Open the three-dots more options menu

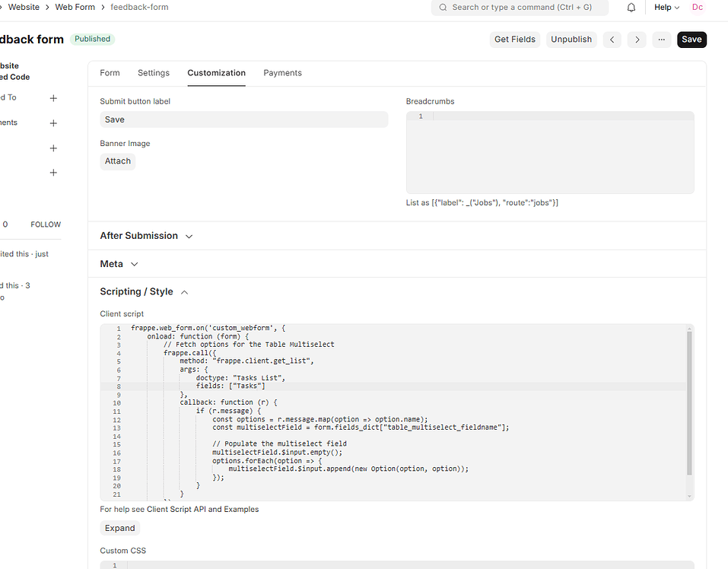pyautogui.click(x=662, y=40)
